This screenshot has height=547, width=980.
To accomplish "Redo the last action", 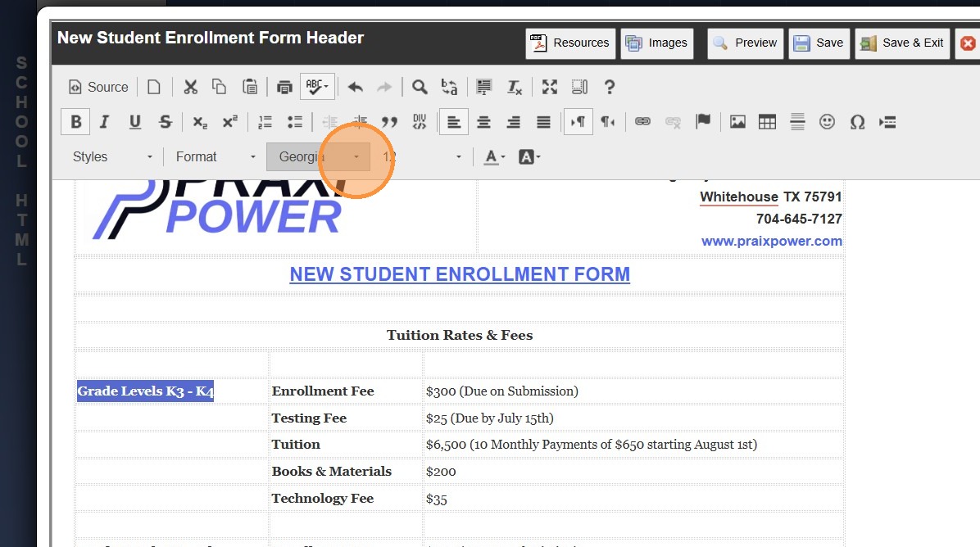I will pos(383,87).
